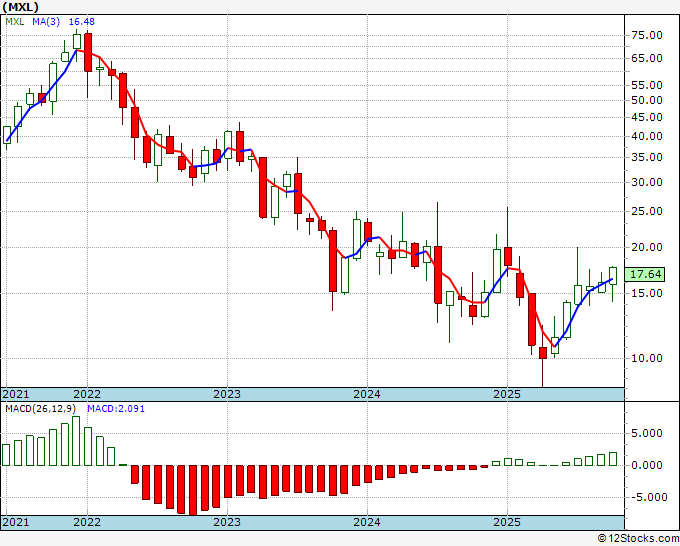Click 2022 on the price chart time axis
The width and height of the screenshot is (680, 546).
[x=87, y=394]
